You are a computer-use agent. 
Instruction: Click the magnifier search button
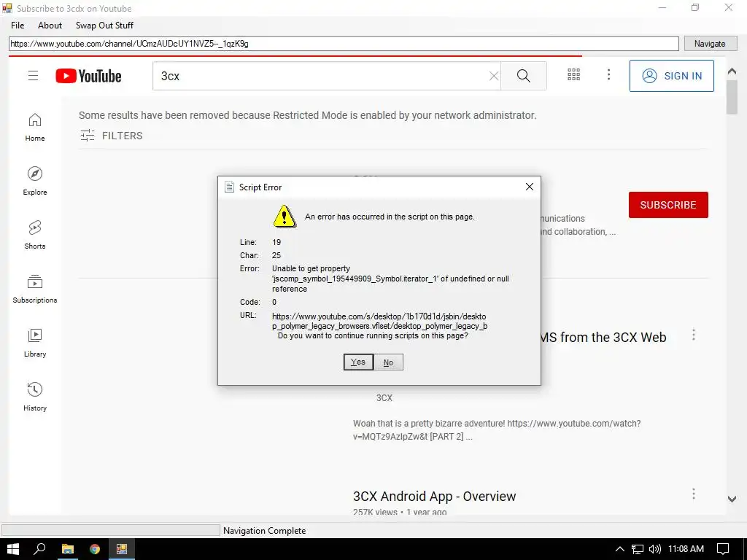click(524, 76)
